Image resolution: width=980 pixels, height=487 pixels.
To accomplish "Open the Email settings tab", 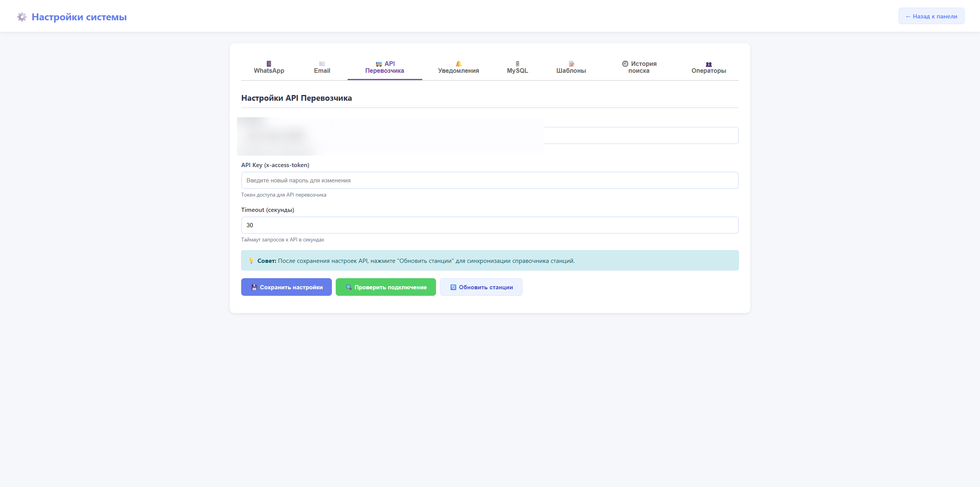I will 322,71.
